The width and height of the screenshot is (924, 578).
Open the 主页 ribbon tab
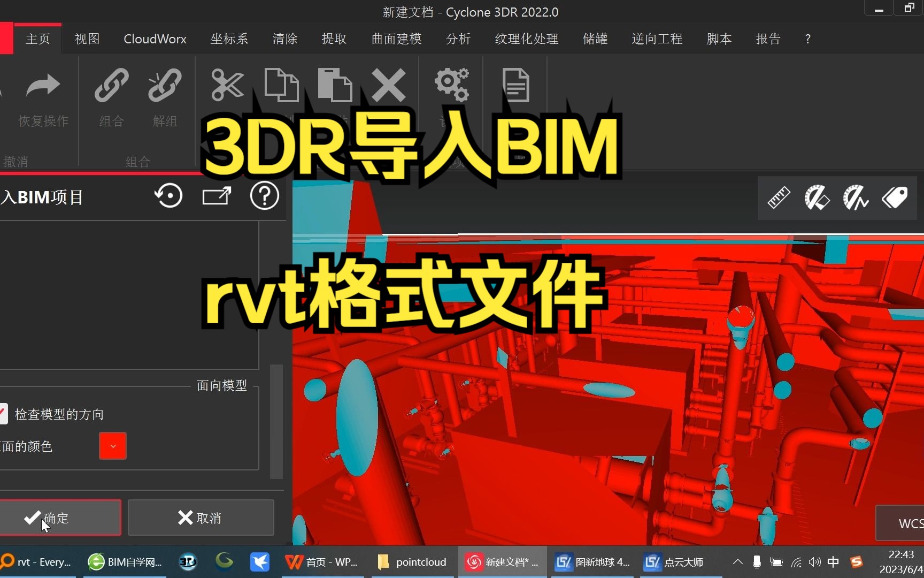(x=37, y=39)
